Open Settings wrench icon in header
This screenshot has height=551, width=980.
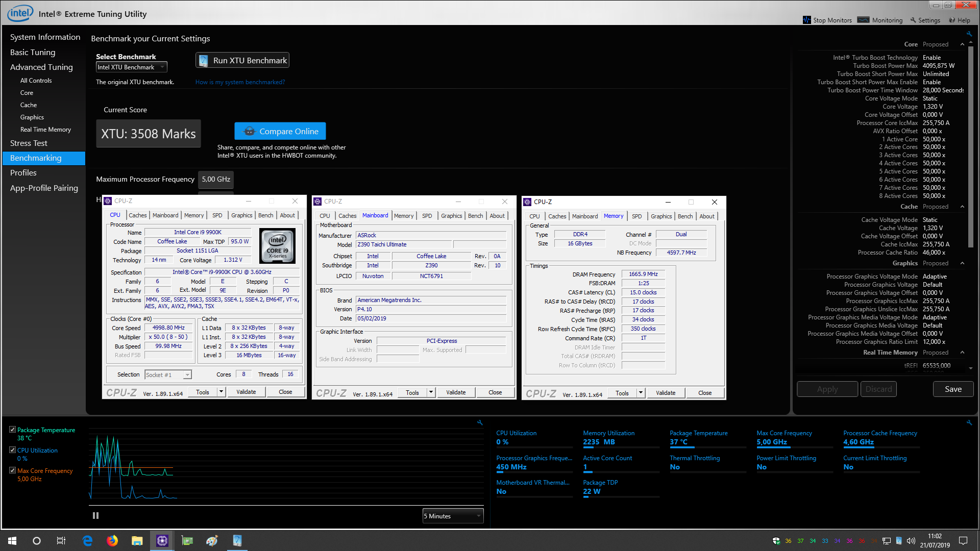[x=913, y=20]
